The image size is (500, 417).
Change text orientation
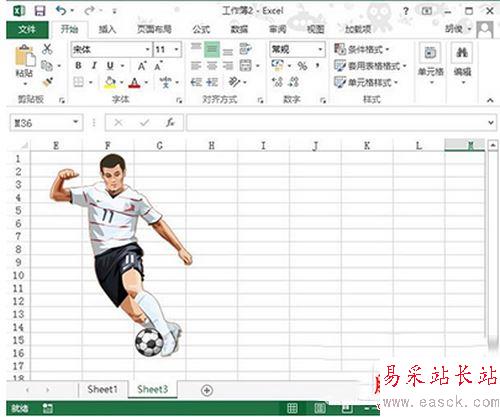(234, 82)
